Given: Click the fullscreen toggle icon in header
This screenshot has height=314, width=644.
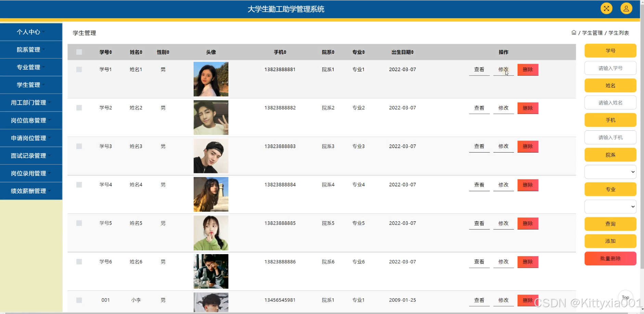Looking at the screenshot, I should 606,9.
